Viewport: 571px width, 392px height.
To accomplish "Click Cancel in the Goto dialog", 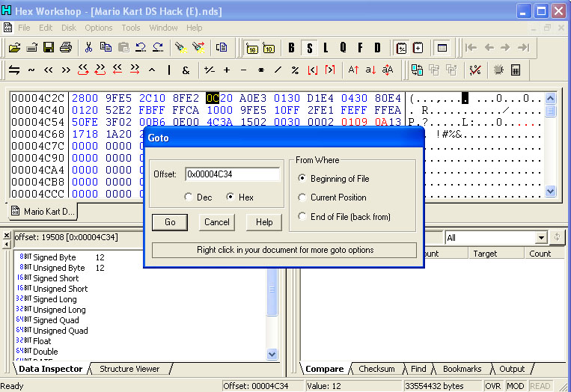I will (x=217, y=222).
